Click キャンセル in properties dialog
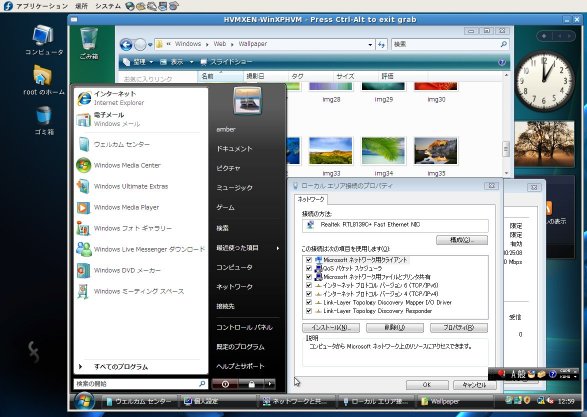587x417 pixels. pos(475,385)
